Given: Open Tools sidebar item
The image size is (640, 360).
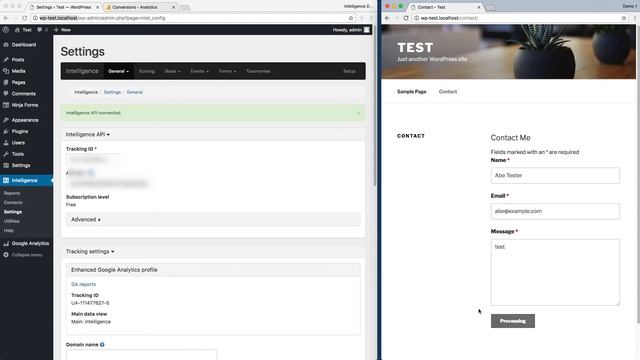Looking at the screenshot, I should click(18, 154).
